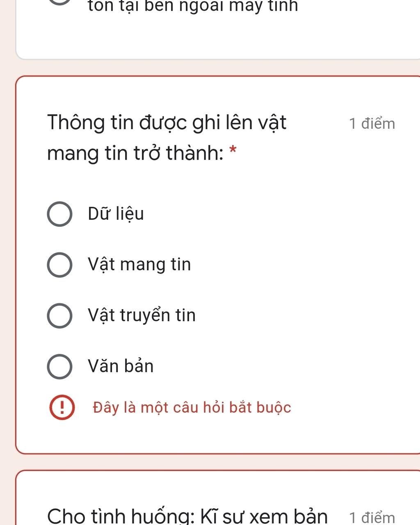Click empty space below the error message in card
Screen dimensions: 420x525
coord(217,435)
